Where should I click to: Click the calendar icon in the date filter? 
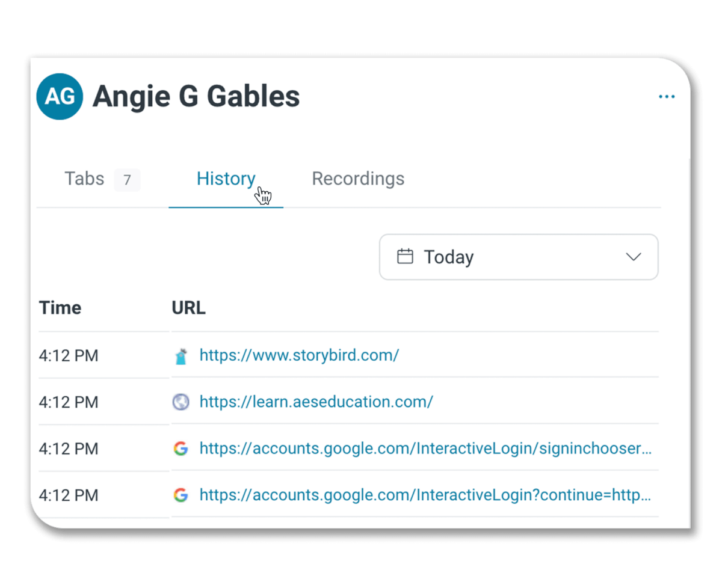pos(405,257)
